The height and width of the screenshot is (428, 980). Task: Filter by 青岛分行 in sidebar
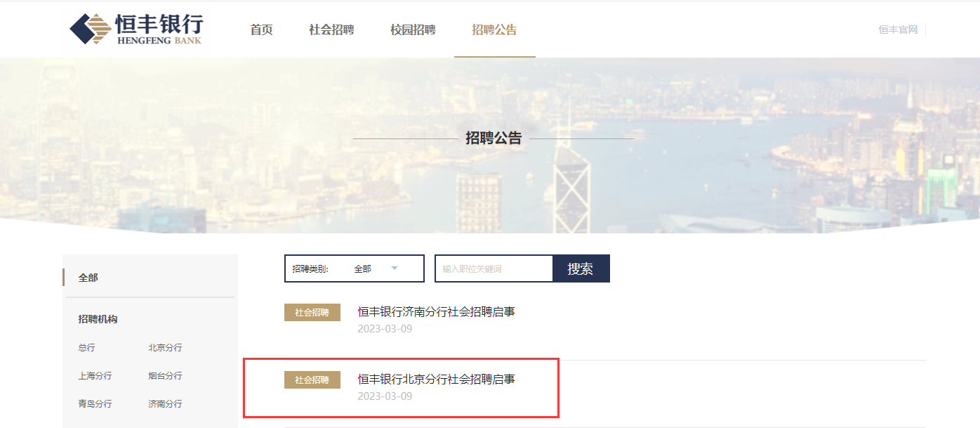[x=95, y=404]
